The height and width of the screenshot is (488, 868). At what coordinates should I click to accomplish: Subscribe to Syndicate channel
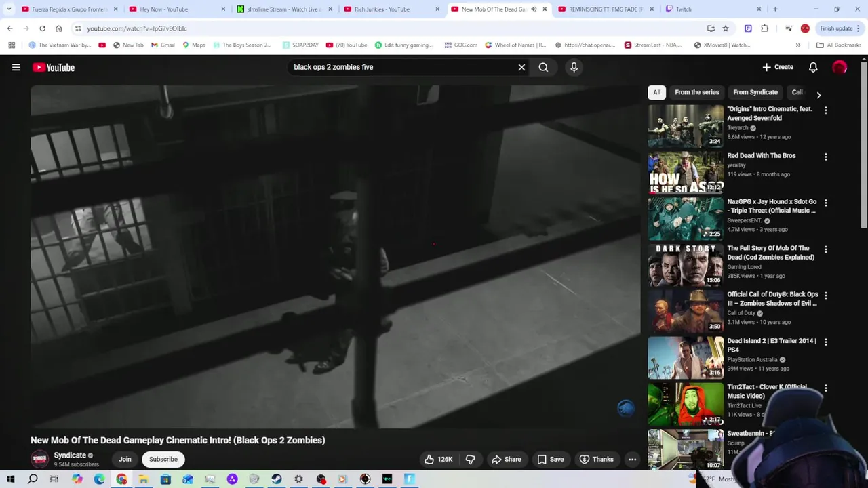click(x=163, y=459)
